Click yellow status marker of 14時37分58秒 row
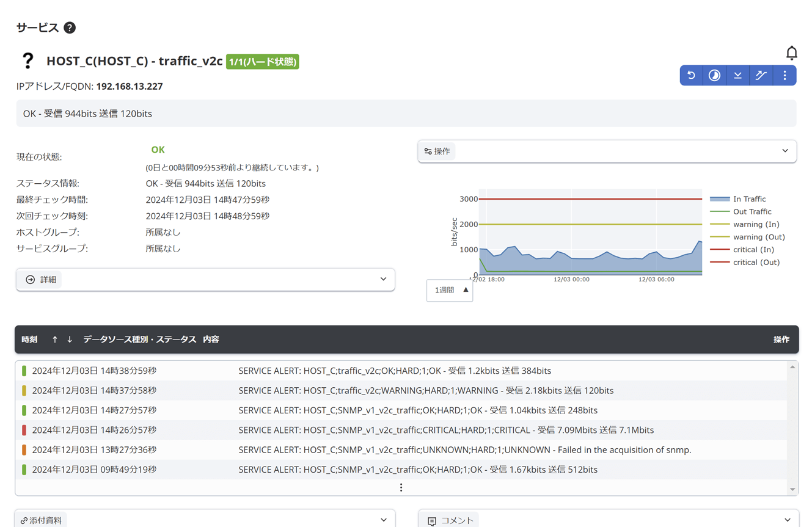The width and height of the screenshot is (812, 527). (24, 390)
